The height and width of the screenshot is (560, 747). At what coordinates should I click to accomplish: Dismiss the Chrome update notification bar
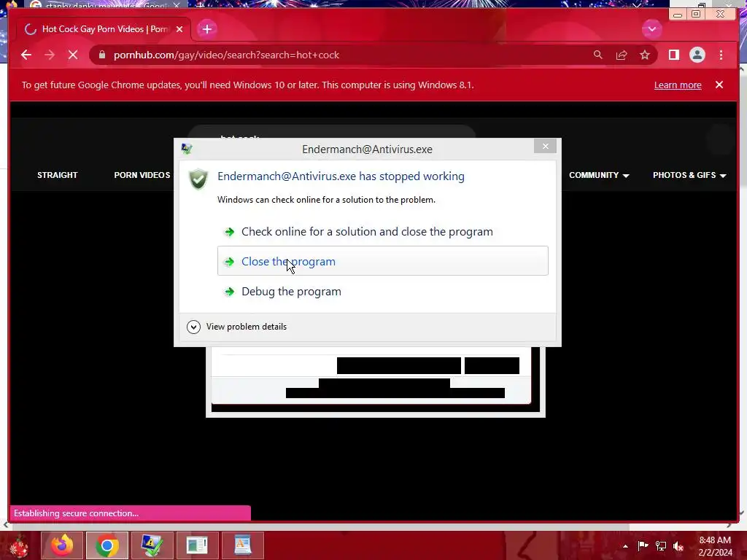pos(719,85)
